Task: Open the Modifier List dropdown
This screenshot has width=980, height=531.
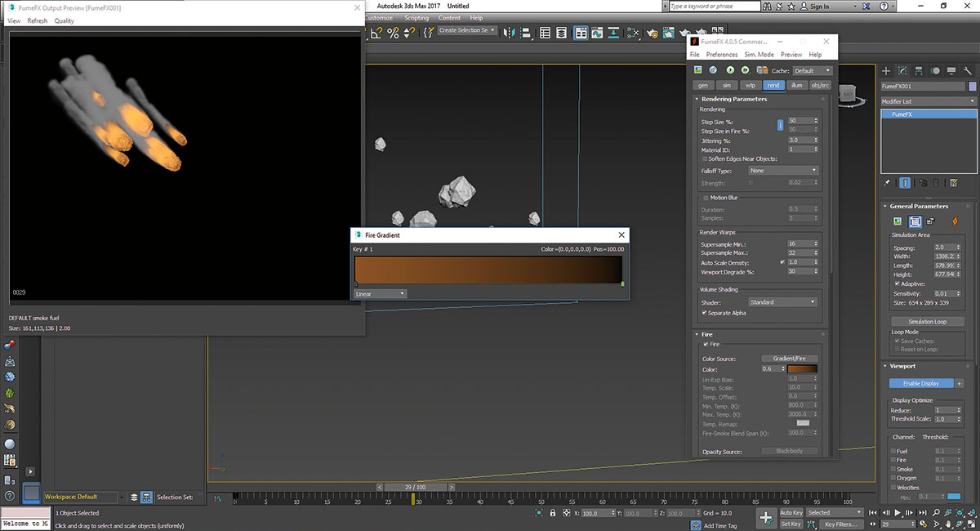Action: point(929,101)
